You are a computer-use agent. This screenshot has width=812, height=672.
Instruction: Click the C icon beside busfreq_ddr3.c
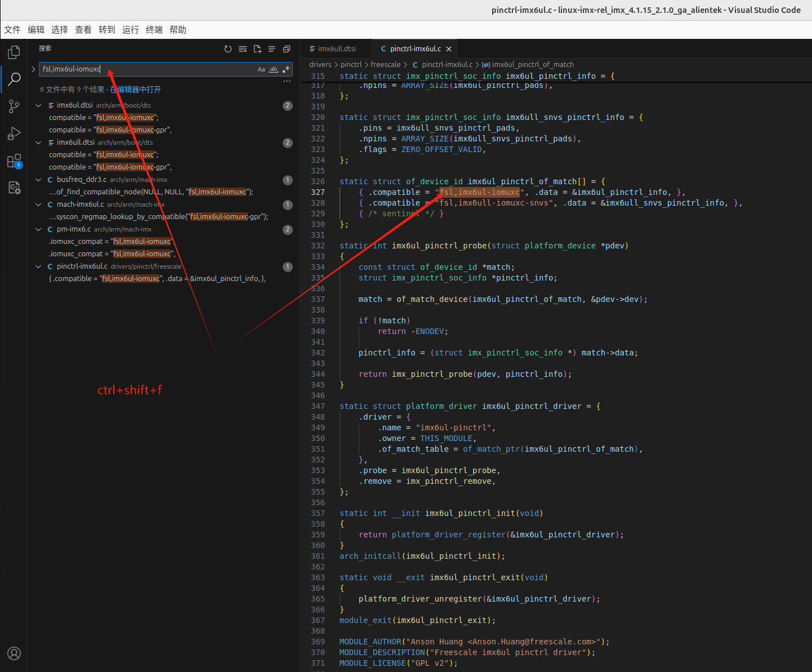(x=51, y=180)
